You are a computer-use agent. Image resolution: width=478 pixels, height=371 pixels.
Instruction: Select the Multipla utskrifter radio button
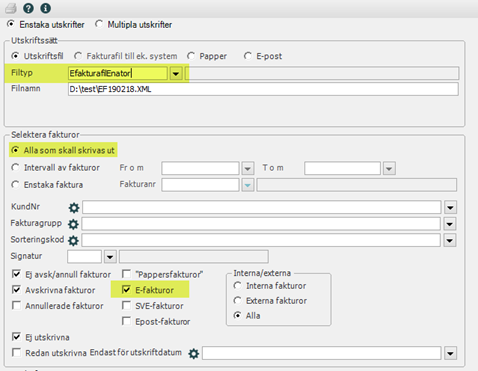99,24
